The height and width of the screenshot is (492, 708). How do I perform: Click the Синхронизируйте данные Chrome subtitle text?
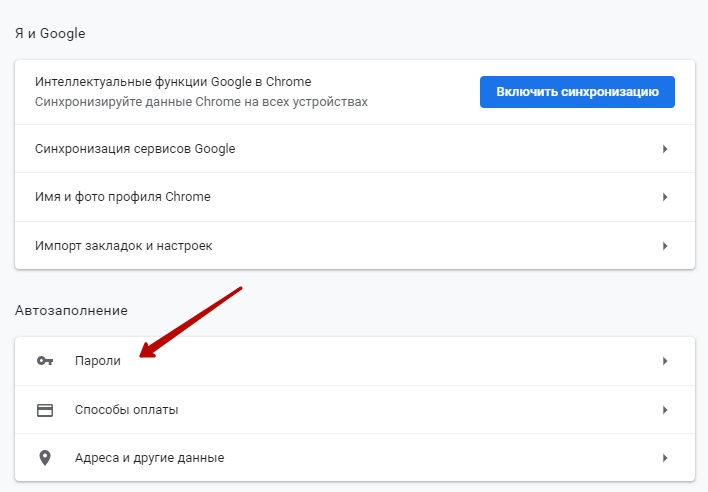201,101
